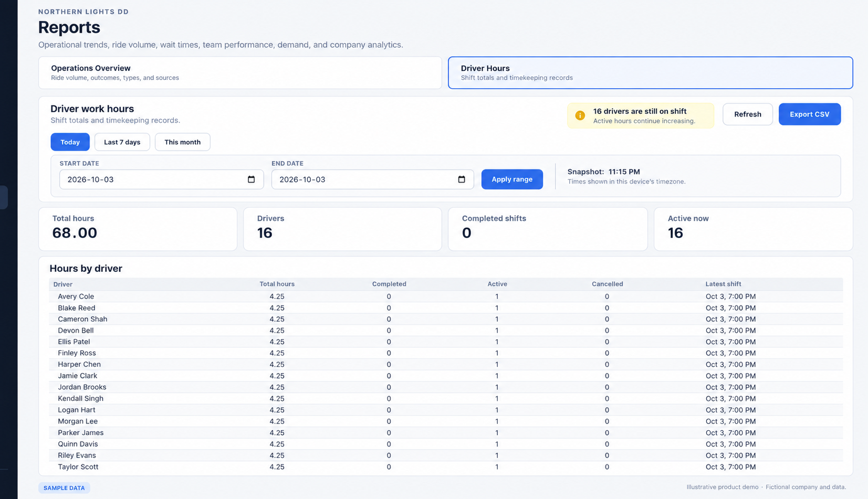The height and width of the screenshot is (499, 868).
Task: Open the Start Date calendar picker icon
Action: click(251, 179)
